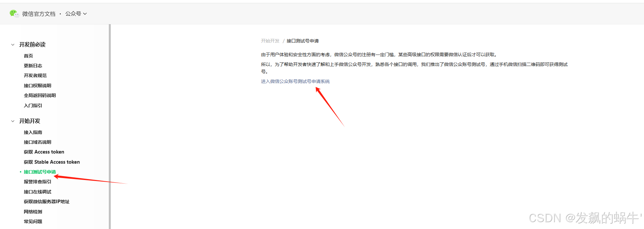Select highlighted 接口测试号申请 sidebar item

pos(40,172)
